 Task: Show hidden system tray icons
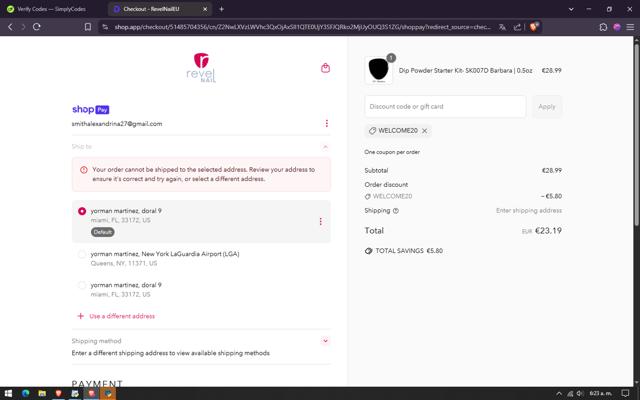559,393
